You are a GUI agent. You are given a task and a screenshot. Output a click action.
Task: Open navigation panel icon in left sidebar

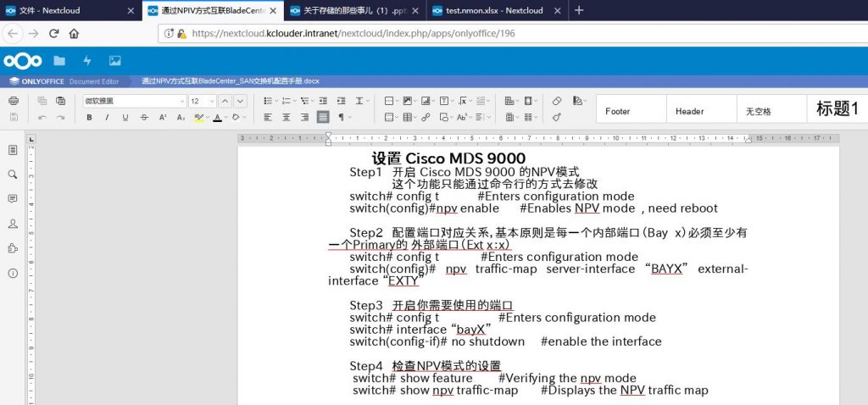point(13,150)
